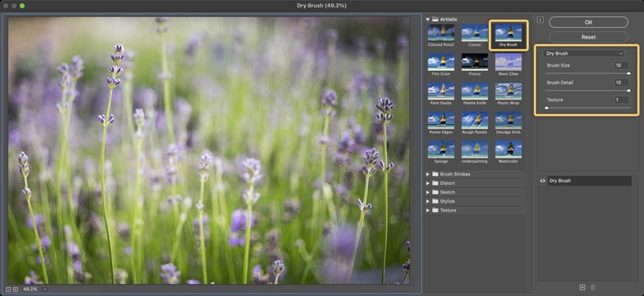Viewport: 644px width, 296px height.
Task: Click the Brush Size value field
Action: pos(621,65)
